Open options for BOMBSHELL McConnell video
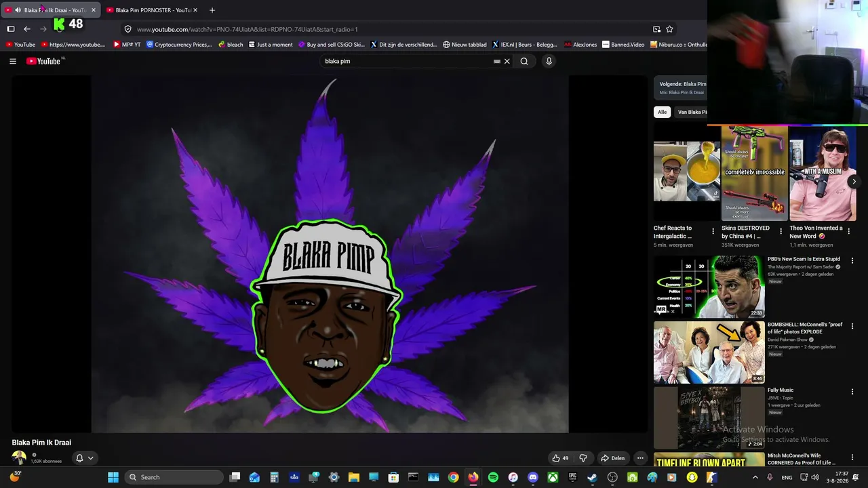 pos(852,326)
